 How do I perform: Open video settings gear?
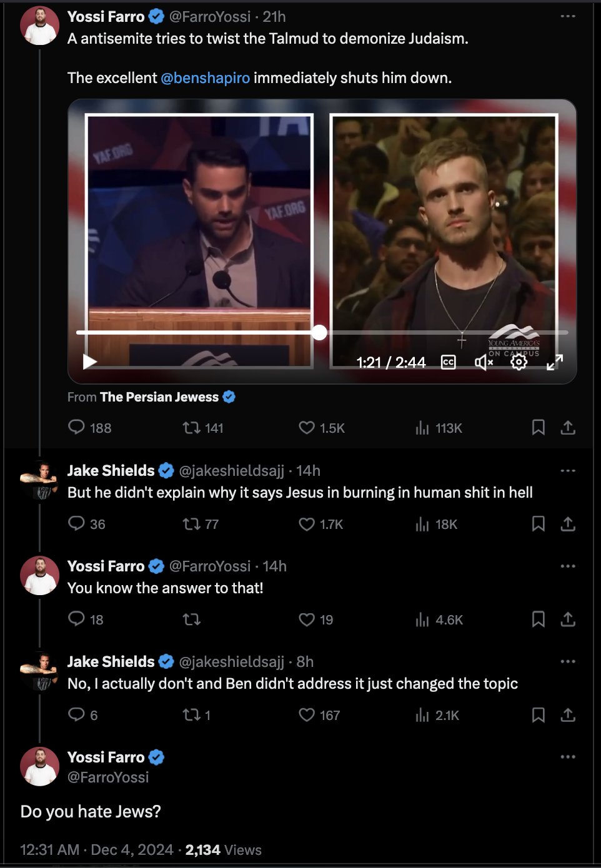click(x=519, y=362)
